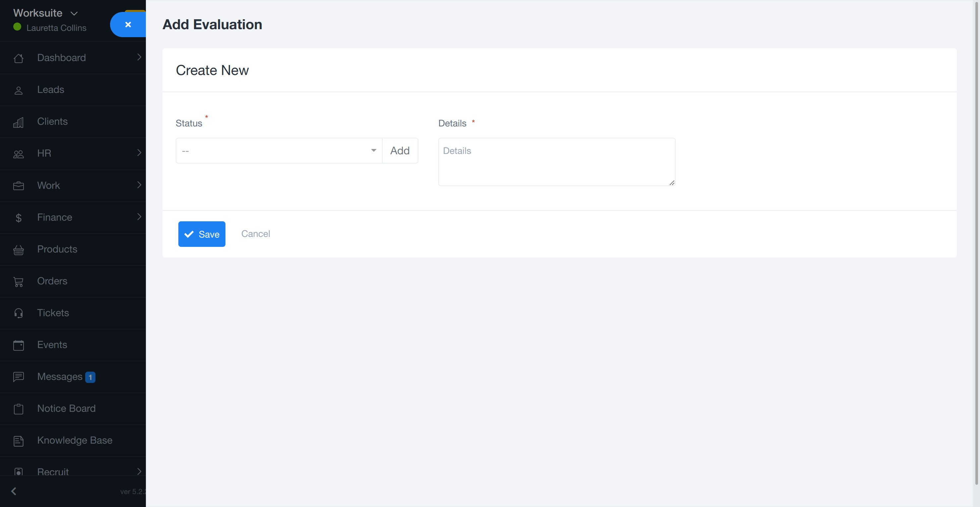Screen dimensions: 980x507
Task: Click the Clients building icon
Action: point(18,122)
